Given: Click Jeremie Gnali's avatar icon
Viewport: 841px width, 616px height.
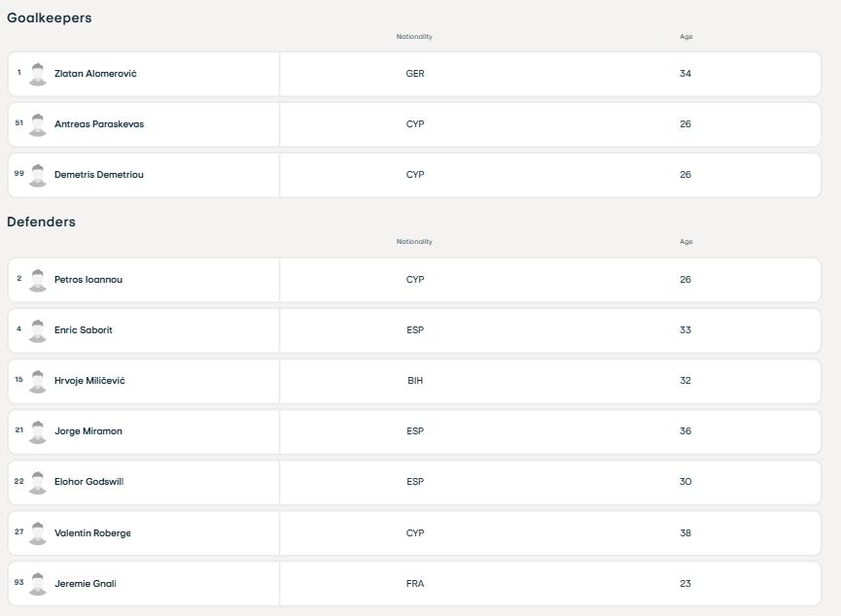Looking at the screenshot, I should pos(38,583).
